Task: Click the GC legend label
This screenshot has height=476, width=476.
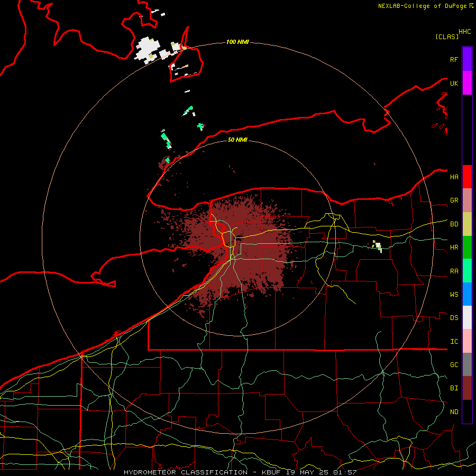Action: point(454,365)
